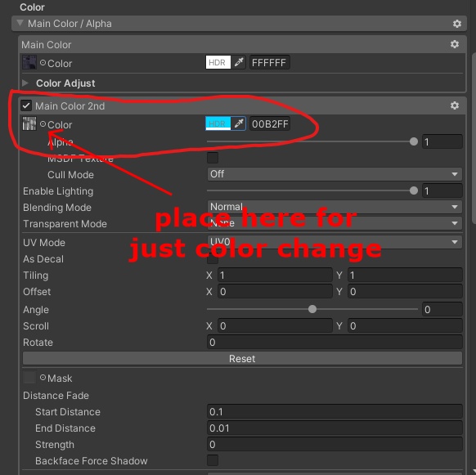Click the Start Distance input field
This screenshot has width=476, height=475.
coord(335,411)
